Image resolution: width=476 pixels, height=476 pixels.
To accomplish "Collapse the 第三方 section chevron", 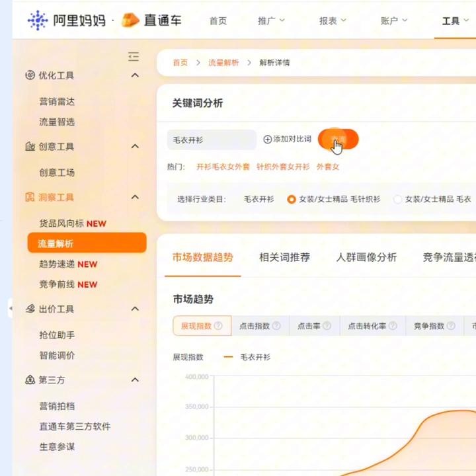I will pos(135,379).
